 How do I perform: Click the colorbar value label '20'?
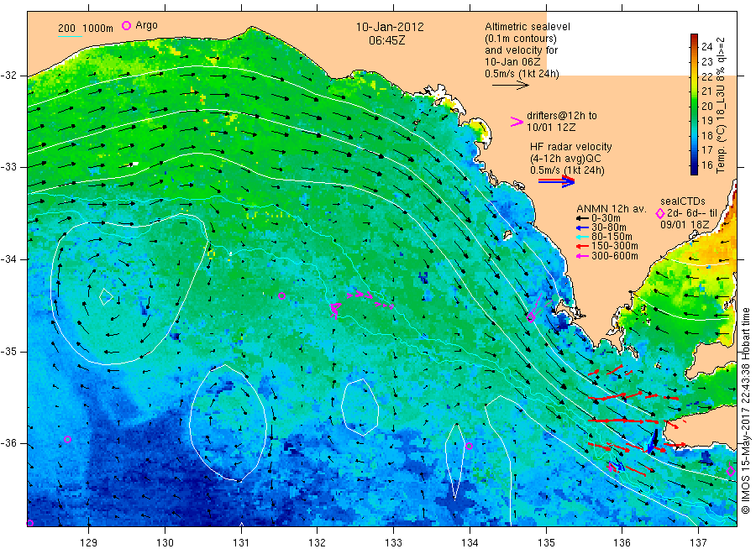tap(706, 106)
